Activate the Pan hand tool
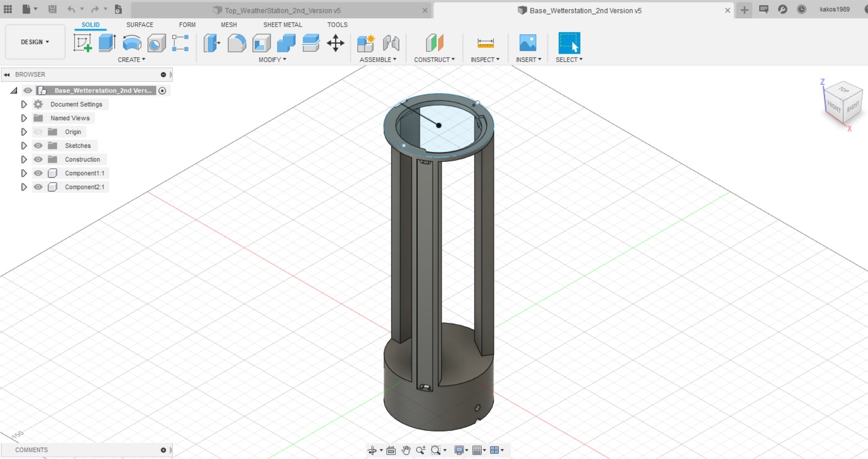Image resolution: width=868 pixels, height=459 pixels. coord(406,450)
